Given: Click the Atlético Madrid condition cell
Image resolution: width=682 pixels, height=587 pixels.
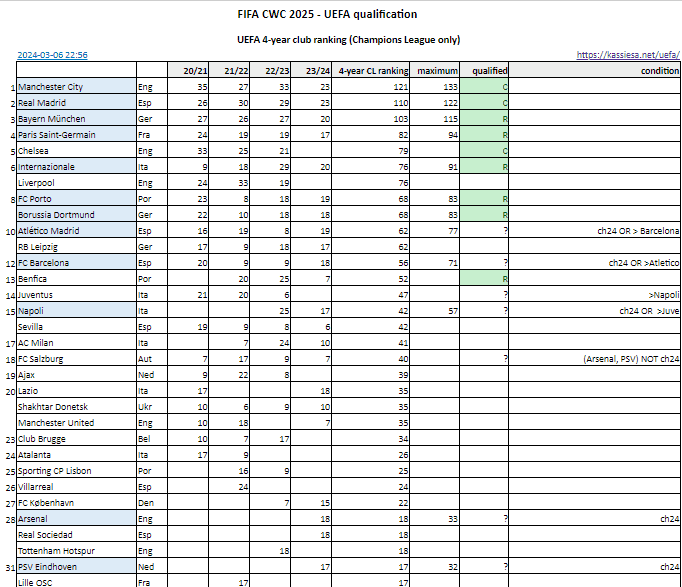Looking at the screenshot, I should (594, 230).
